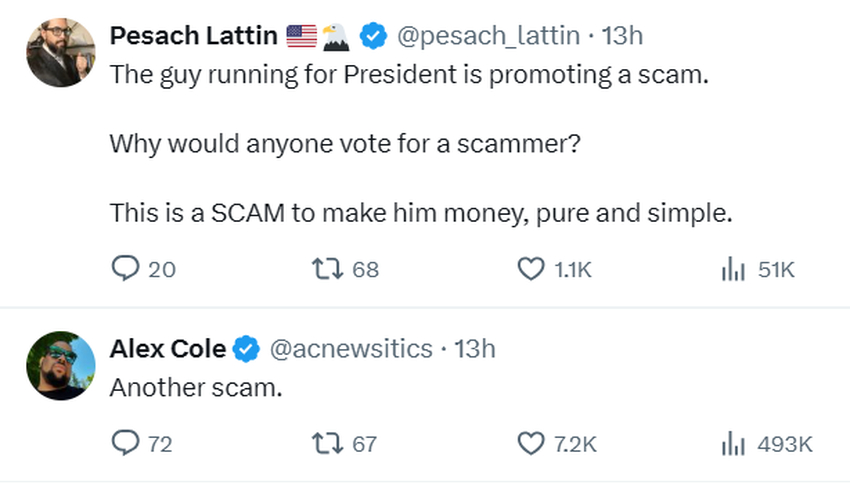The image size is (850, 485).
Task: Click Alex Cole's blue verified badge
Action: coord(246,349)
